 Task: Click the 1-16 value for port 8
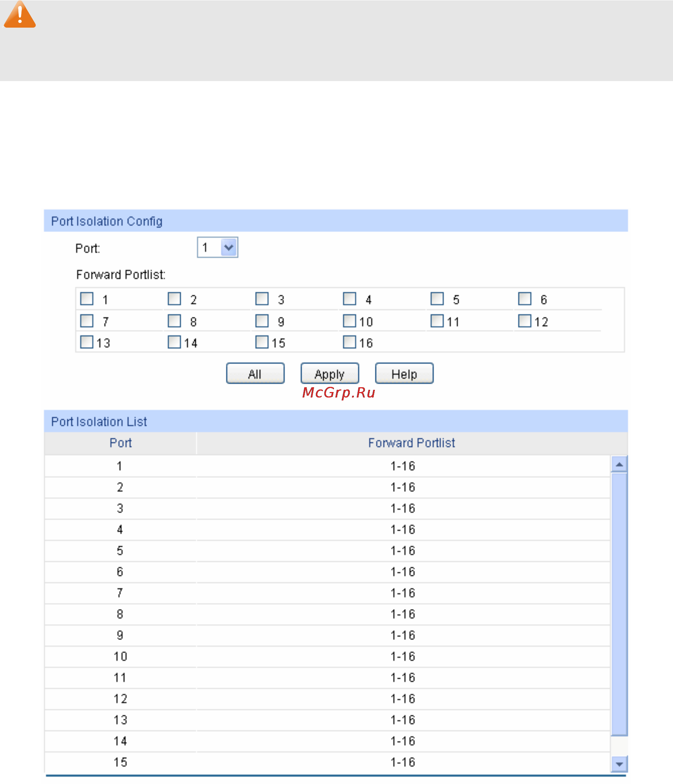[403, 615]
